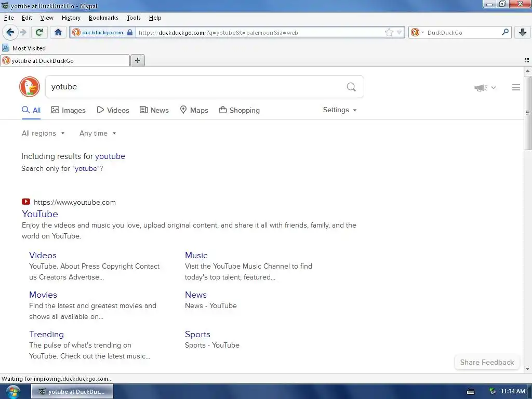Screen dimensions: 532x399
Task: Click the Share Feedback button
Action: [x=487, y=362]
